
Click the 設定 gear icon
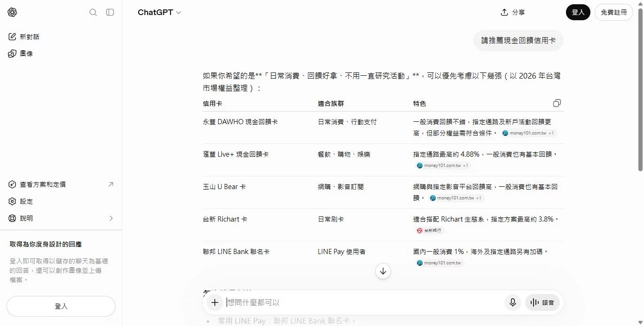[13, 201]
